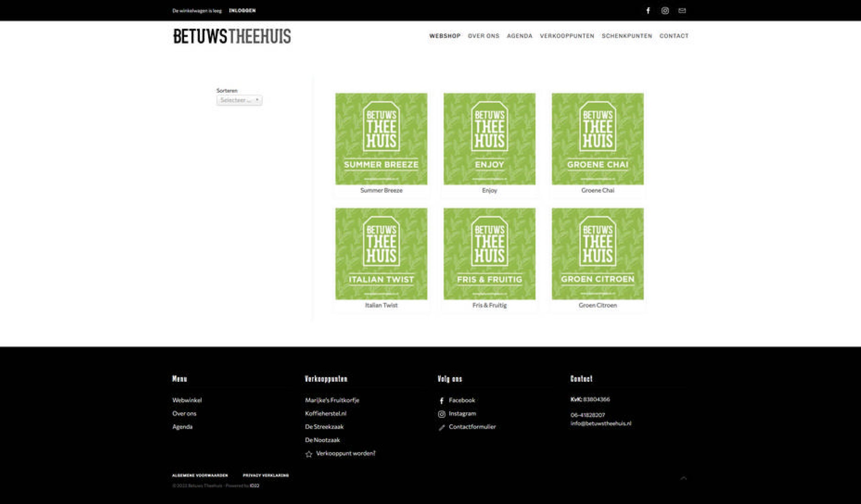
Task: Click the Betuws Theehuis header logo
Action: pos(232,36)
